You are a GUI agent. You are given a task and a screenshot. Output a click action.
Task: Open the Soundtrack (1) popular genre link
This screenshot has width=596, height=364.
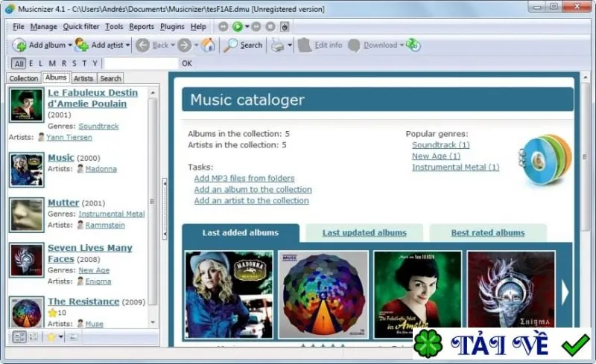click(x=440, y=144)
